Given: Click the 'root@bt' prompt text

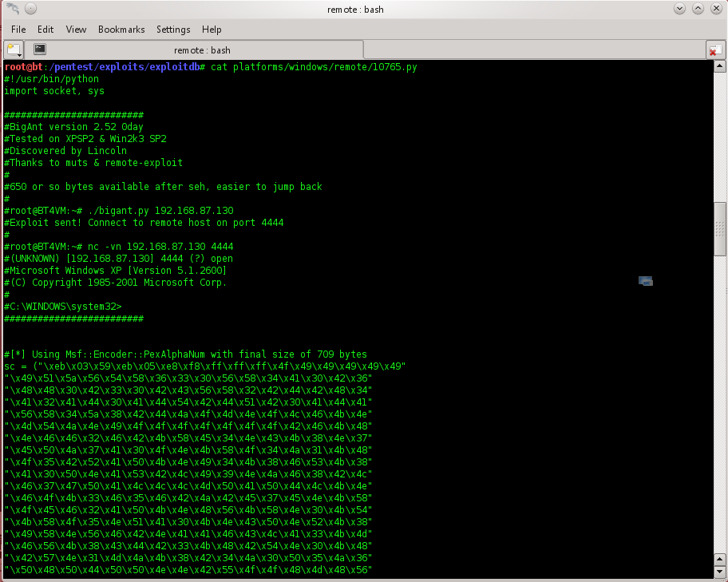Looking at the screenshot, I should [x=23, y=67].
